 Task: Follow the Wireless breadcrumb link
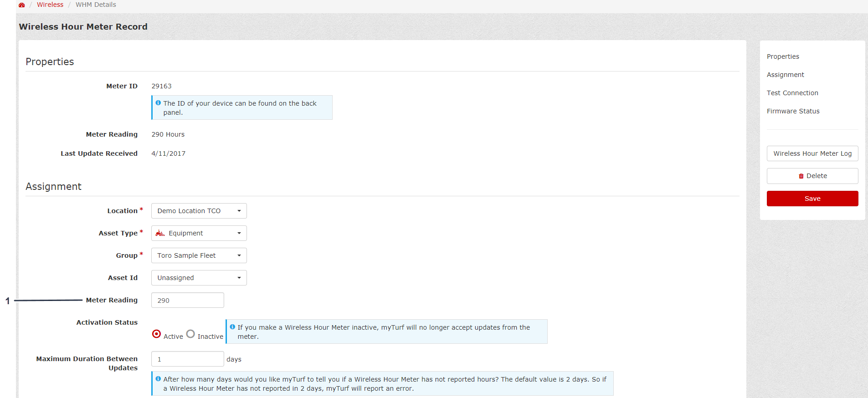pyautogui.click(x=50, y=5)
